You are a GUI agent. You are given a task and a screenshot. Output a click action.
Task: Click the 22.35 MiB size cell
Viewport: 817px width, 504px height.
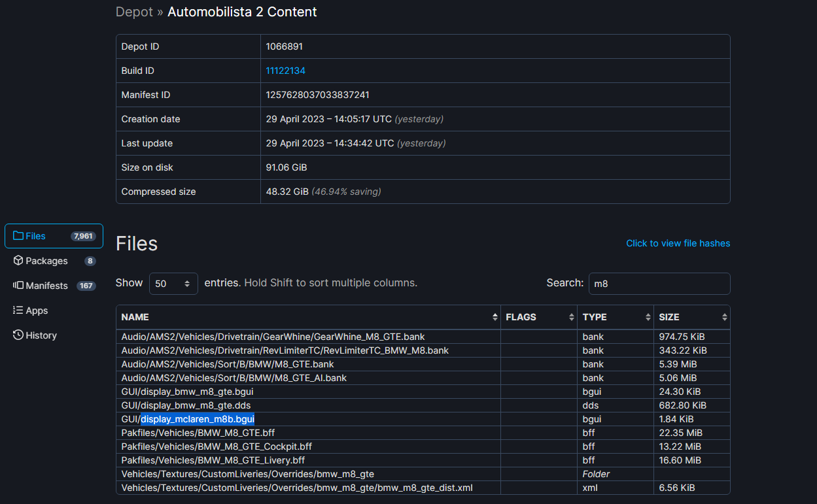click(x=692, y=433)
